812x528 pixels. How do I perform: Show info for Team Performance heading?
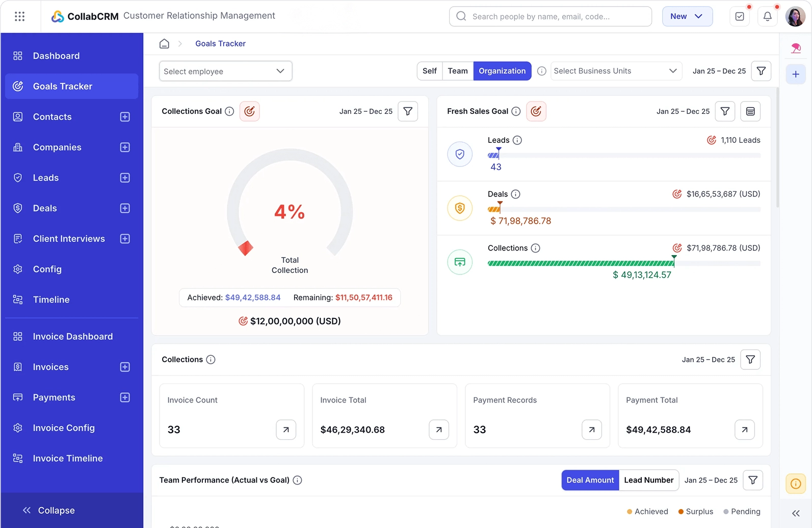(x=298, y=480)
